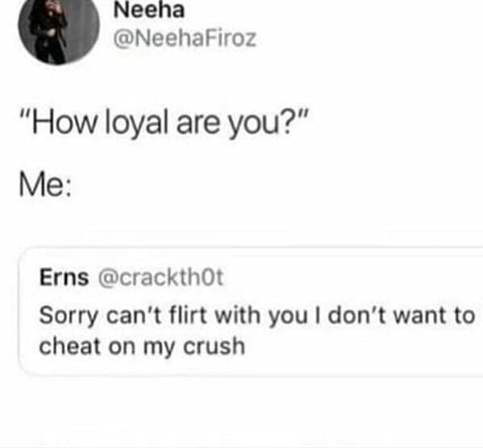Click the display name Neeha

(x=149, y=10)
